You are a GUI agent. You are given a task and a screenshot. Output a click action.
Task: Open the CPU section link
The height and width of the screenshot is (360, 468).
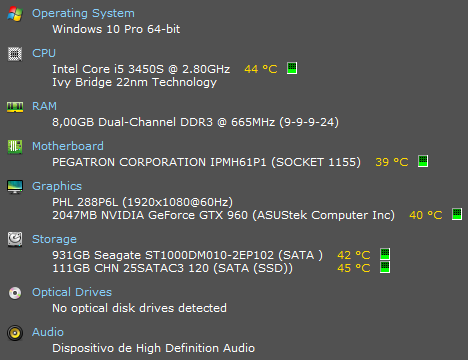pyautogui.click(x=44, y=53)
